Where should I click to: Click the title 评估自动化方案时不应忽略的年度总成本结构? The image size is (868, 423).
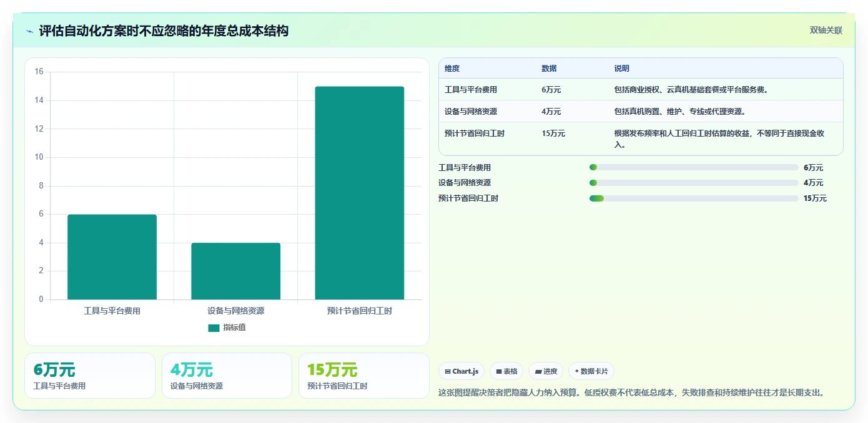(164, 31)
